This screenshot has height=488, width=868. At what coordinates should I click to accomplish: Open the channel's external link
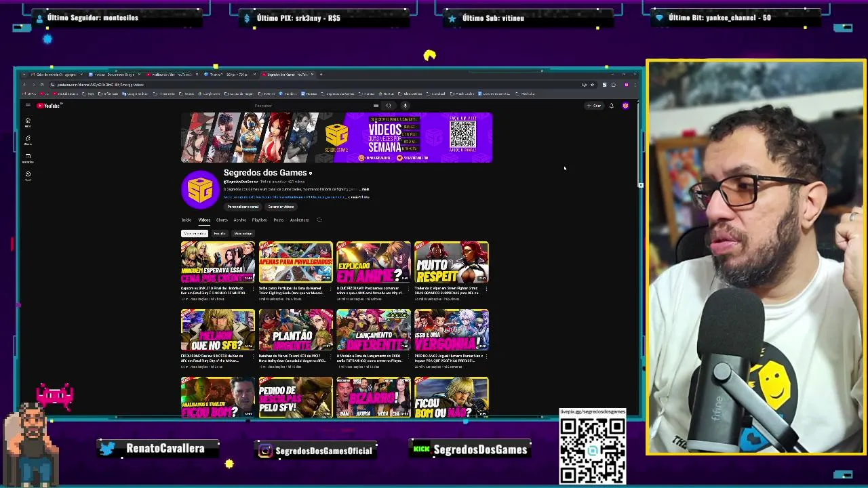285,197
